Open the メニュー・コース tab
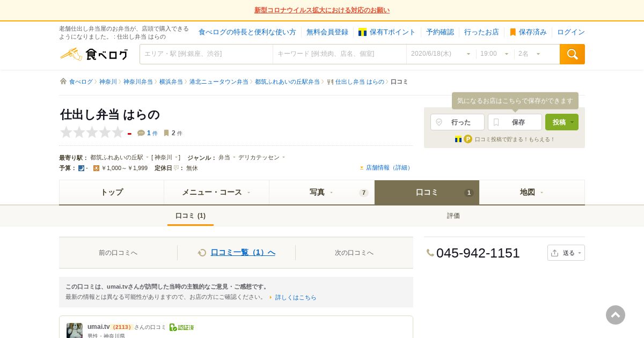Viewport: 644px width, 338px height. [x=216, y=192]
